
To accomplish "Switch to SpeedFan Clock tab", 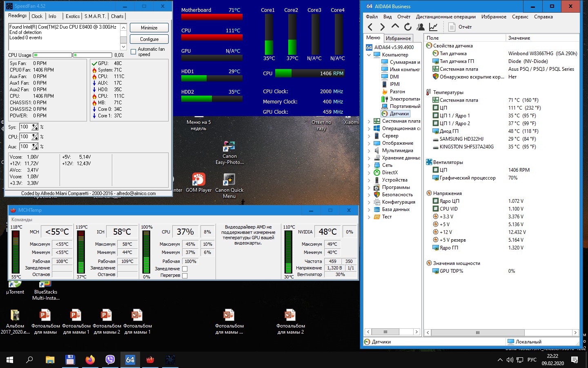I will (x=37, y=16).
